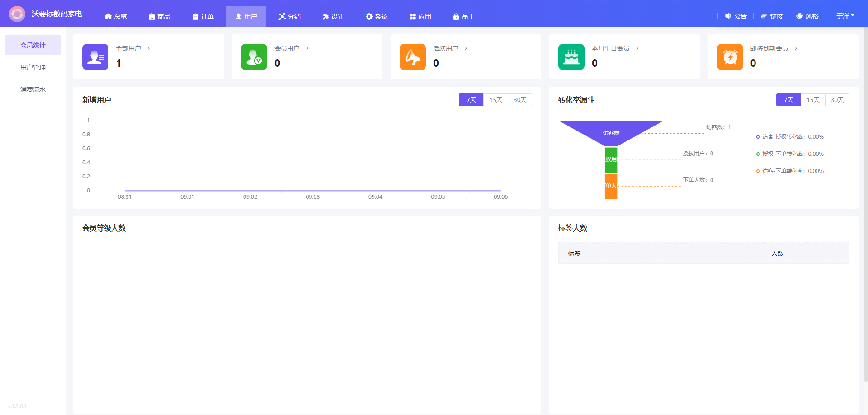The height and width of the screenshot is (415, 868).
Task: Open the 本月生日会员 details link
Action: coord(615,48)
